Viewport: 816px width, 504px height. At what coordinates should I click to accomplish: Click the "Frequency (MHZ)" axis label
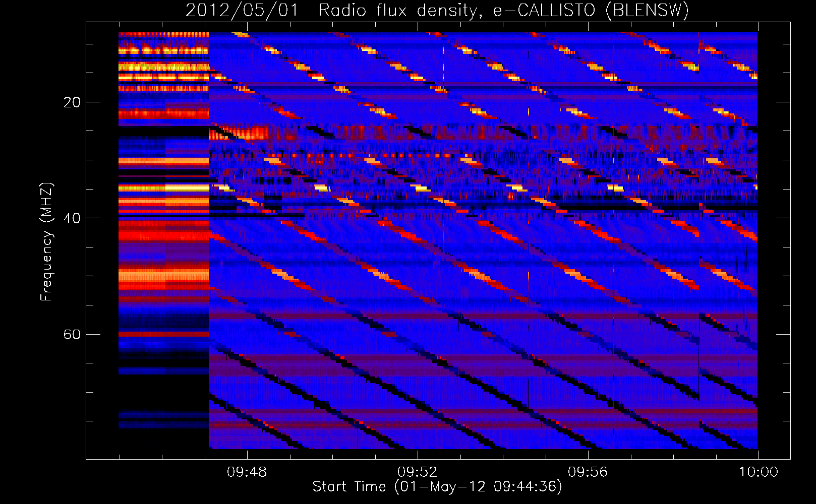tap(46, 242)
